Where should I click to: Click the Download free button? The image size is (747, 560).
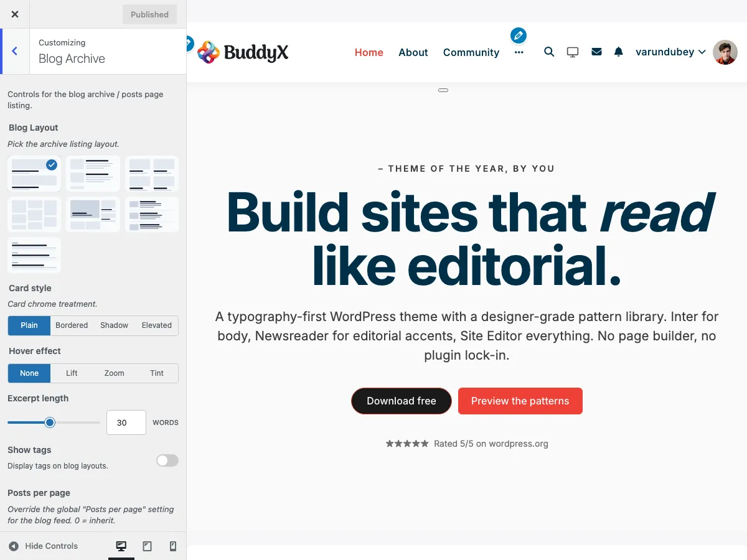402,401
